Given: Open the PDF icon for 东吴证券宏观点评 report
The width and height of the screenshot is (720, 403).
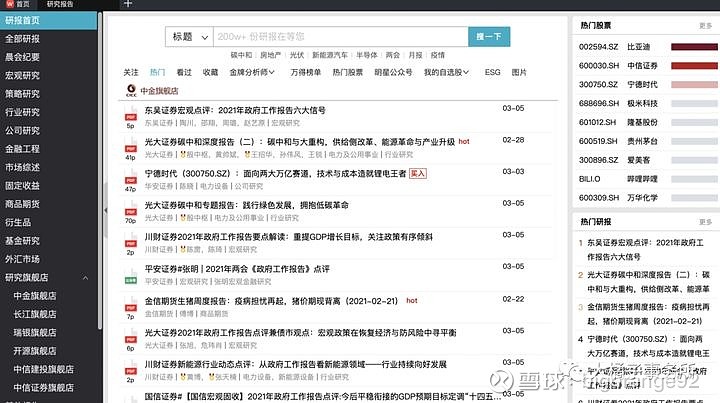Looking at the screenshot, I should point(131,115).
